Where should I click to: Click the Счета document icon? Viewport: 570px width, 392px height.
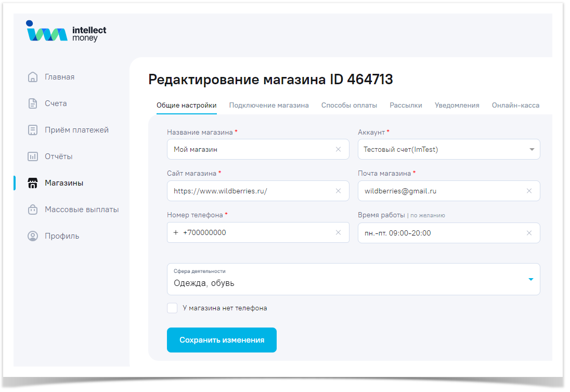(33, 103)
